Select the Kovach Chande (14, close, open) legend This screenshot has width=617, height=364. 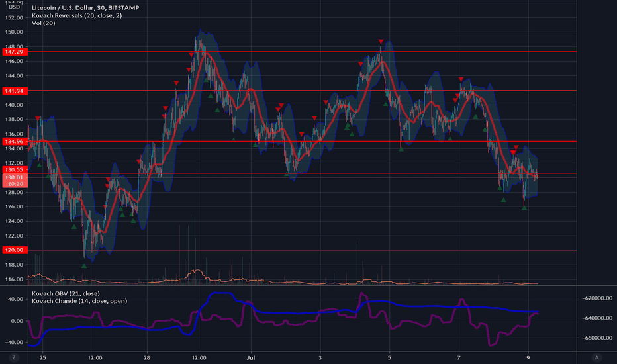[x=79, y=301]
